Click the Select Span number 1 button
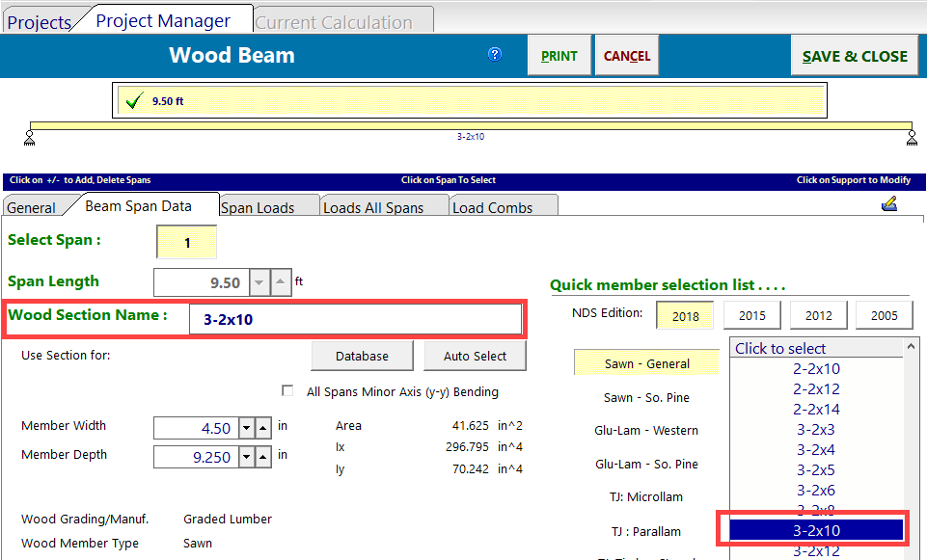This screenshot has height=560, width=927. point(187,242)
